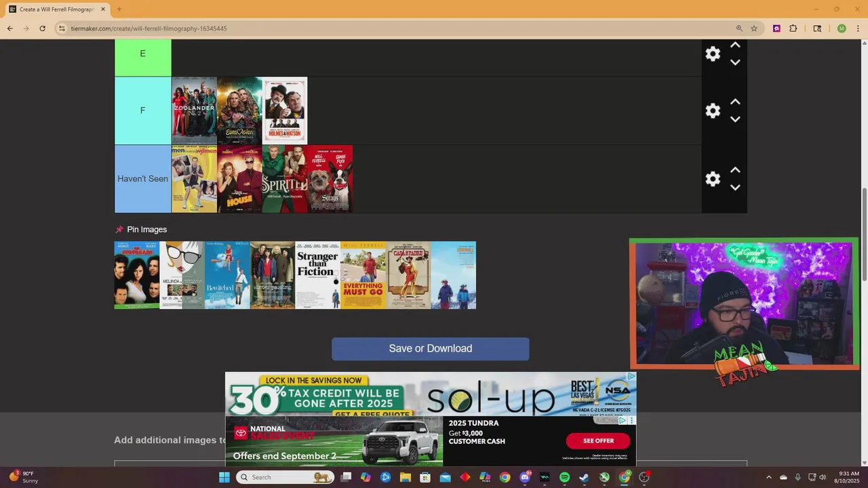Open settings gear for tier F
868x488 pixels.
(713, 110)
